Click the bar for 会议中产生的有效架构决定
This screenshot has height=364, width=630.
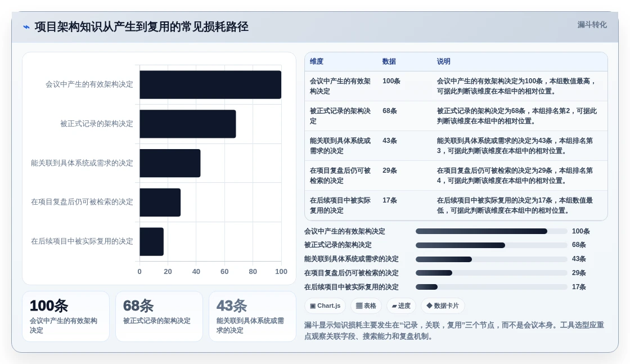click(x=210, y=85)
